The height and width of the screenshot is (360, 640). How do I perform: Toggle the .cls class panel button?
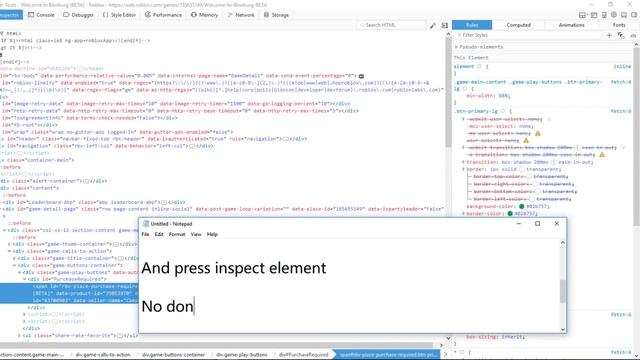coord(633,36)
